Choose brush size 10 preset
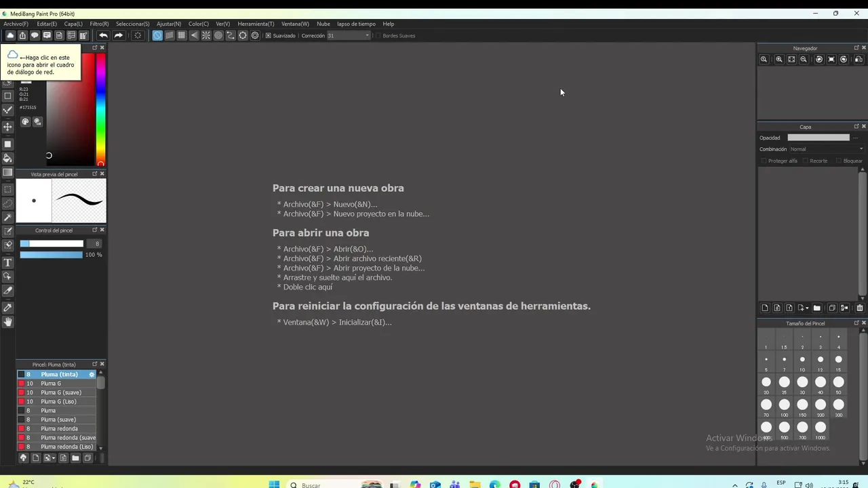Image resolution: width=868 pixels, height=488 pixels. [x=802, y=362]
